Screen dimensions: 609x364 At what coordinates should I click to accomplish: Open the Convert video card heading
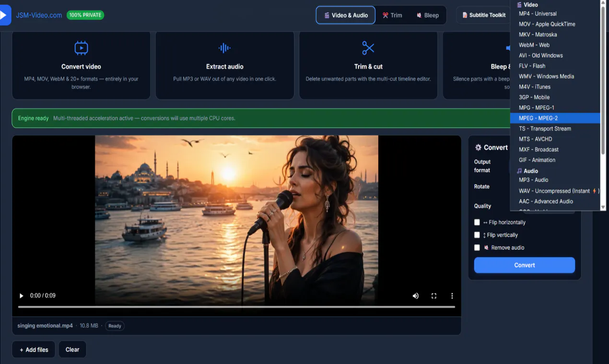(81, 67)
